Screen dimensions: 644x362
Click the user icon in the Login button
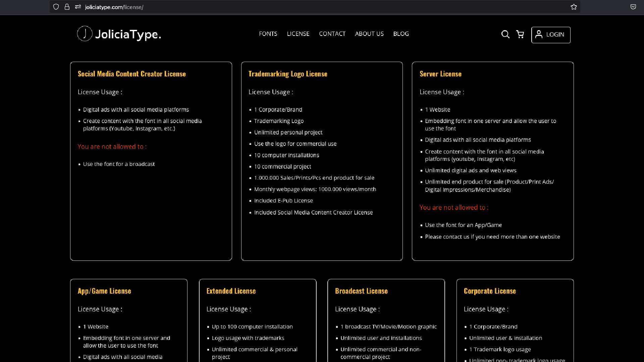click(539, 34)
